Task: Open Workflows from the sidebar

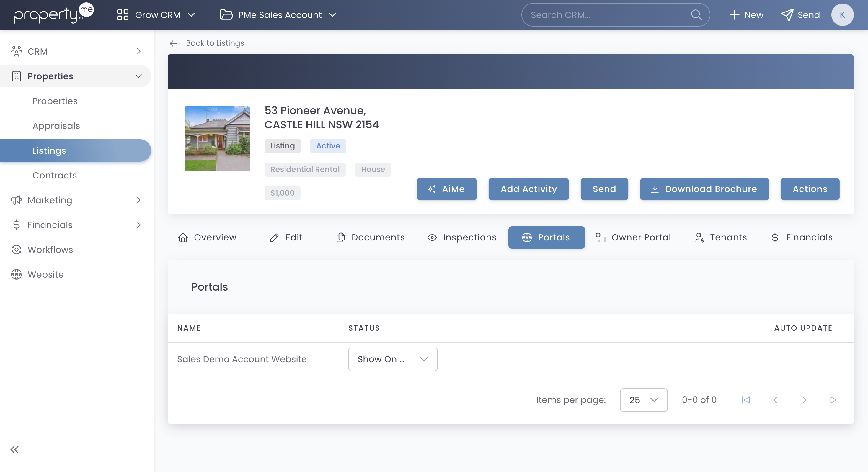Action: click(50, 250)
